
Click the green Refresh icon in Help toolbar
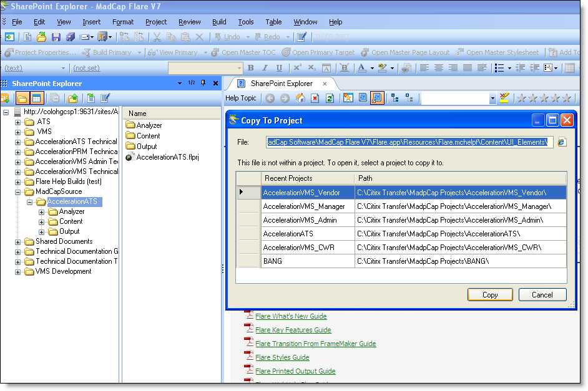tap(330, 98)
